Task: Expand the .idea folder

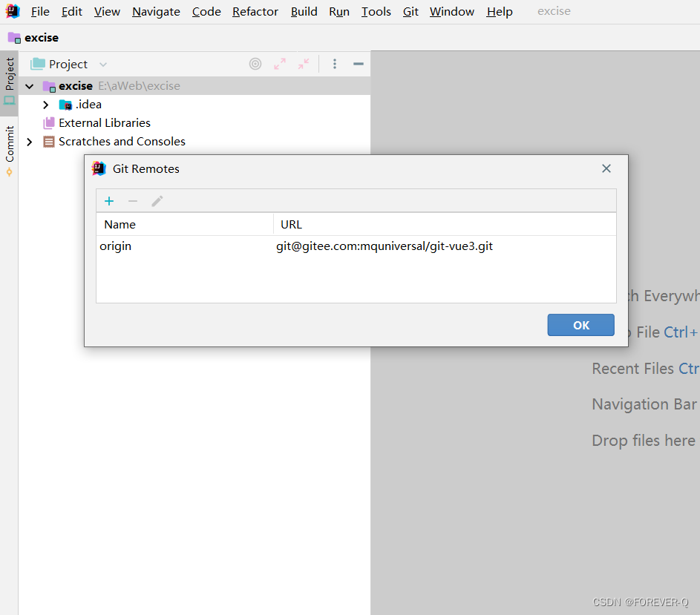Action: pyautogui.click(x=45, y=104)
